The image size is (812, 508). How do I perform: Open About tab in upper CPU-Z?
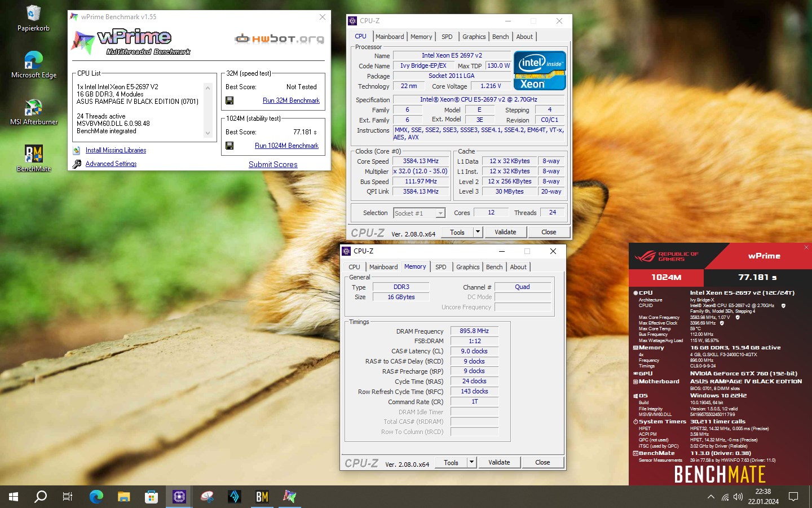coord(524,37)
